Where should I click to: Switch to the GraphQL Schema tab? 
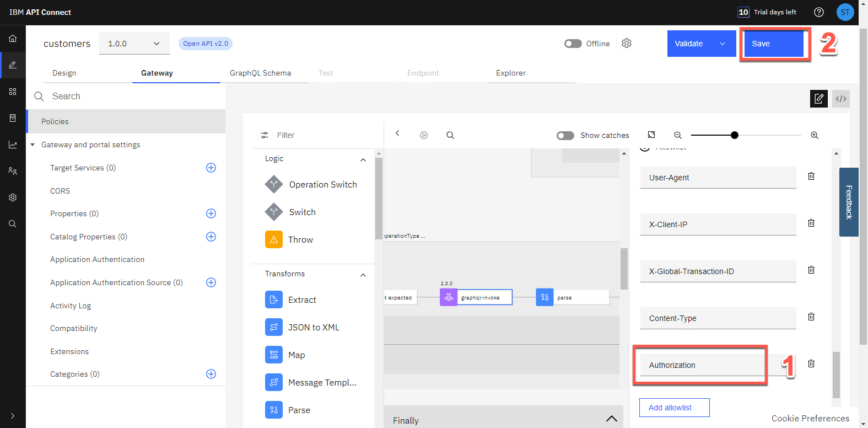[260, 73]
